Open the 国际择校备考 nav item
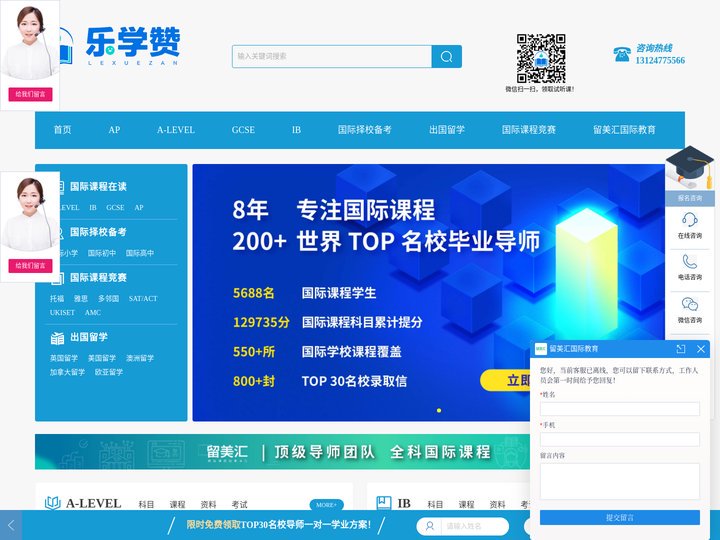The height and width of the screenshot is (540, 720). click(365, 130)
